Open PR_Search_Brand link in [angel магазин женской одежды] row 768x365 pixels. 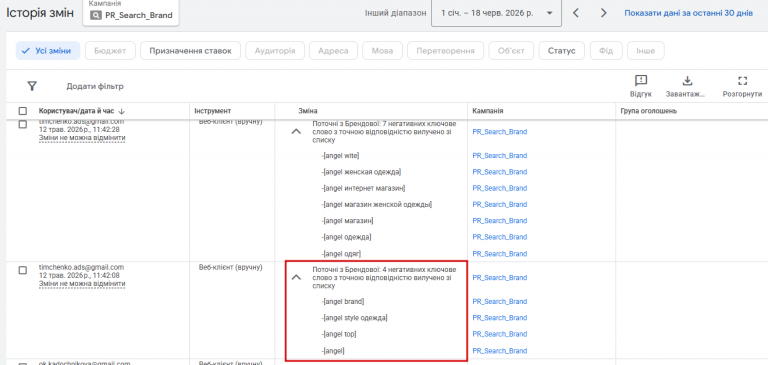pyautogui.click(x=500, y=204)
